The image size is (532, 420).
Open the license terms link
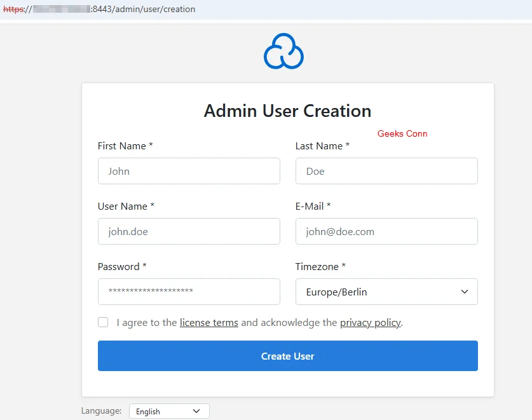[x=208, y=322]
